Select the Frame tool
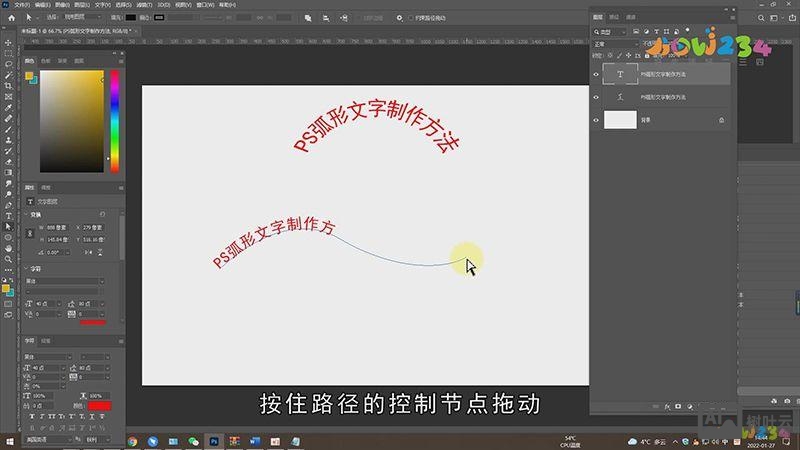The height and width of the screenshot is (450, 800). tap(8, 96)
